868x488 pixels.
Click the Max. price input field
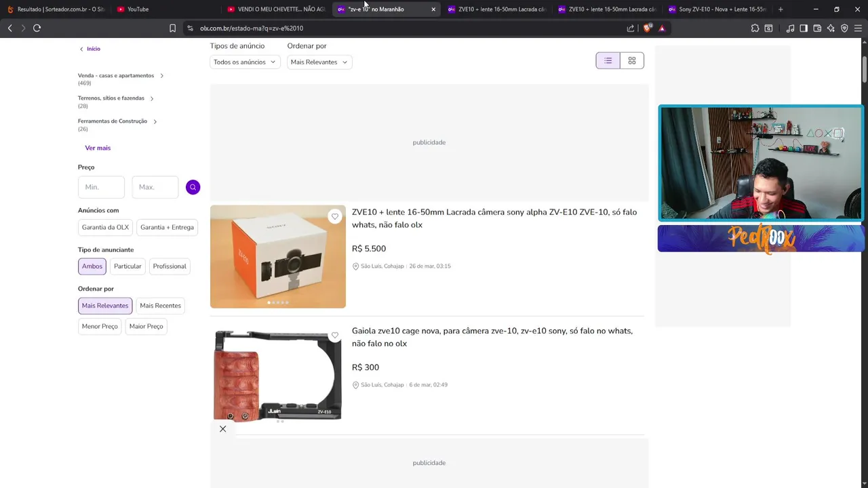tap(155, 187)
